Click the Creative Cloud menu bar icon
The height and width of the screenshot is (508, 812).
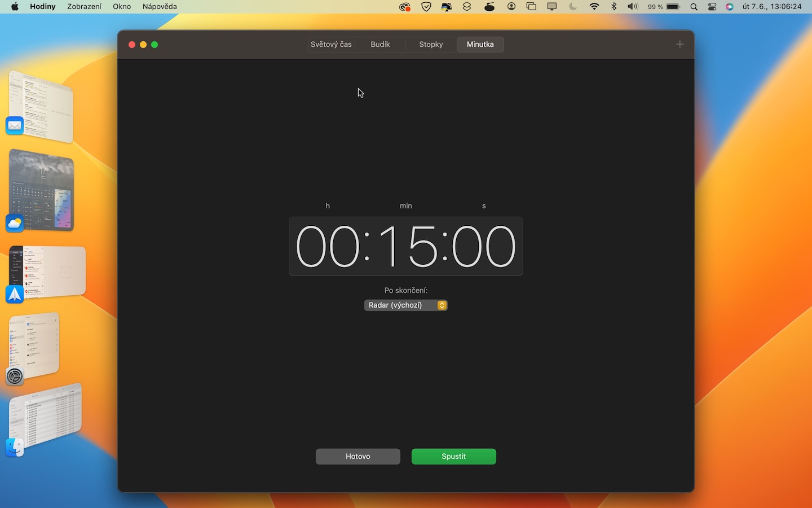tap(404, 7)
